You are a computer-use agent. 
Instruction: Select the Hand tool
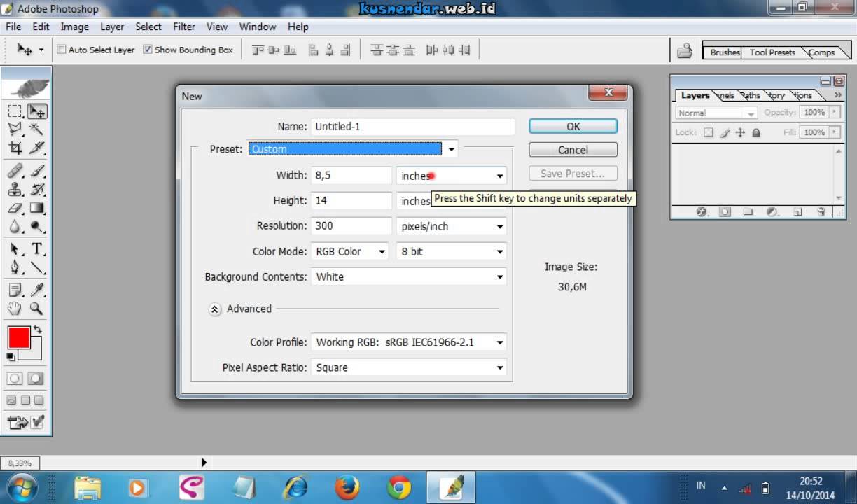[15, 308]
